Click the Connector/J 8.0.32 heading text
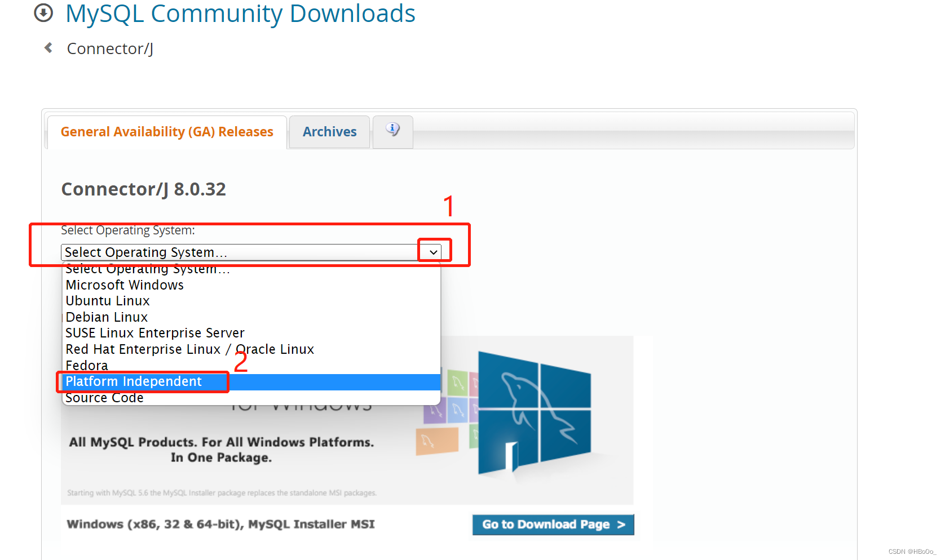Viewport: 945px width, 560px height. pyautogui.click(x=143, y=189)
